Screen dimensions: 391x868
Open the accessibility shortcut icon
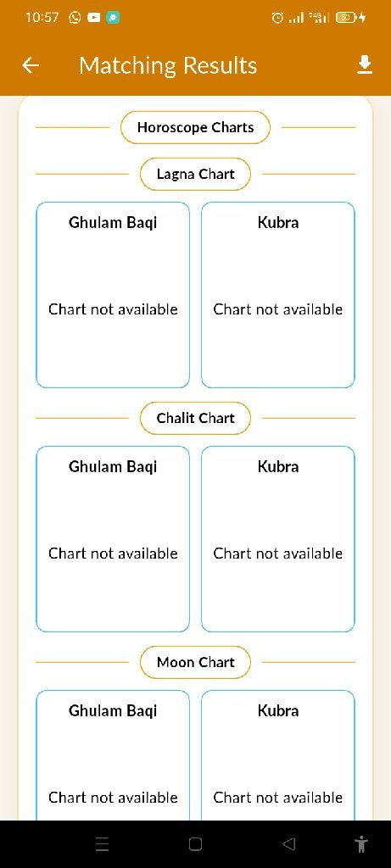361,843
